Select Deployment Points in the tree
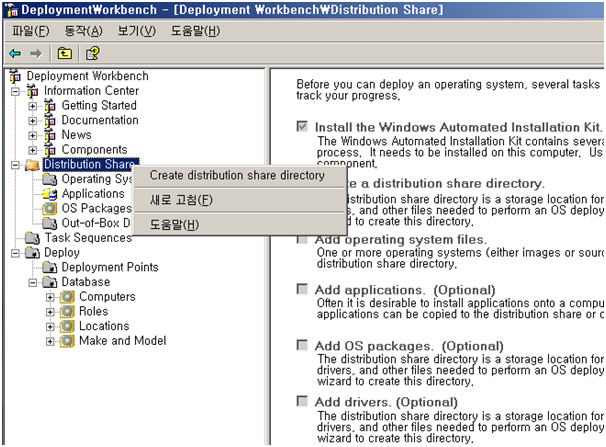 coord(110,267)
